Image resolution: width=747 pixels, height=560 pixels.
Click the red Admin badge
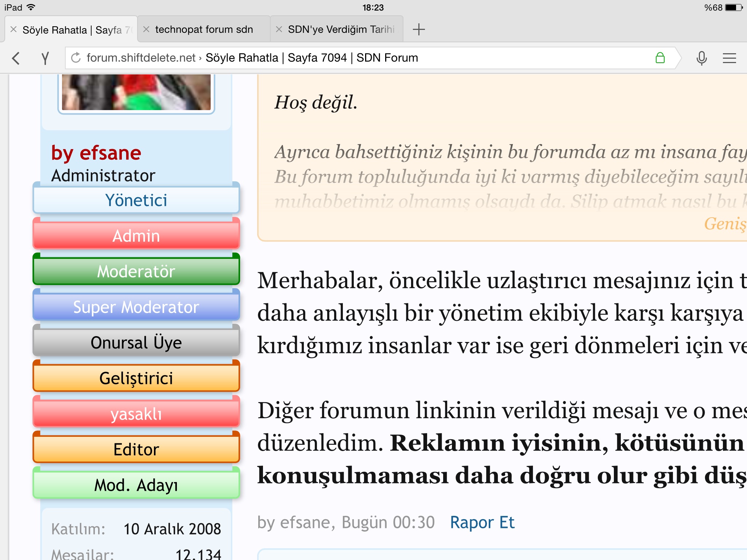[x=136, y=236]
